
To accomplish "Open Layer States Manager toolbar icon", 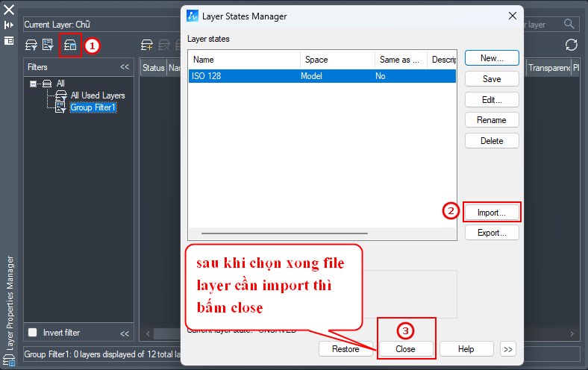I will point(70,46).
